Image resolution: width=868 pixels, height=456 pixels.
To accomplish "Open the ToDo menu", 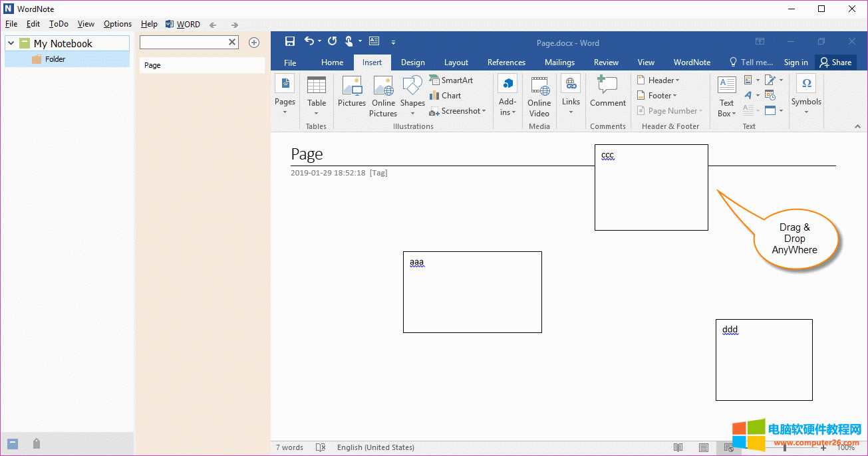I will (59, 24).
